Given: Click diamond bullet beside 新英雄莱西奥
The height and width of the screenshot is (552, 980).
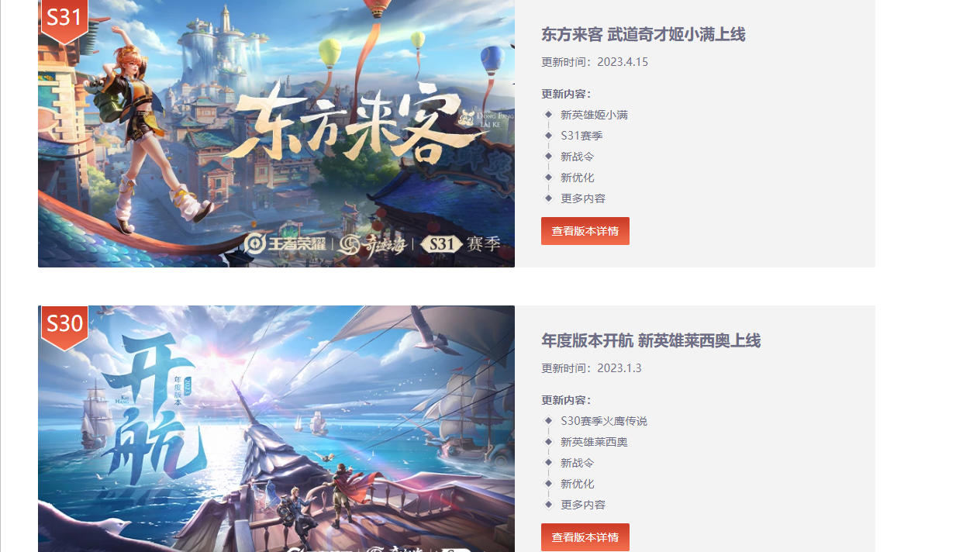Looking at the screenshot, I should click(548, 442).
